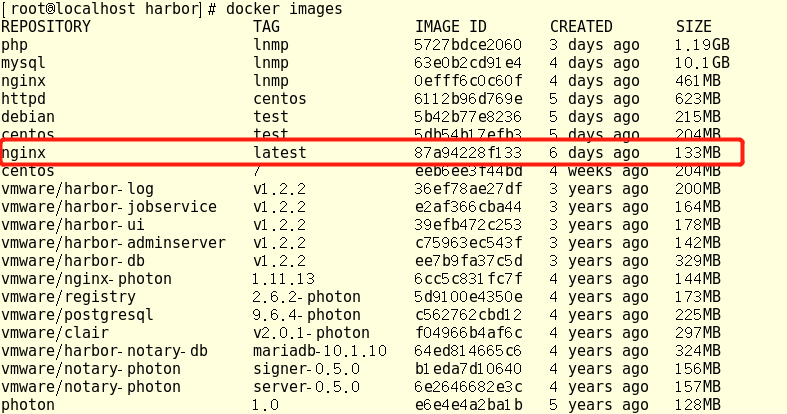This screenshot has height=414, width=787.
Task: Select the php repository name
Action: pyautogui.click(x=14, y=44)
